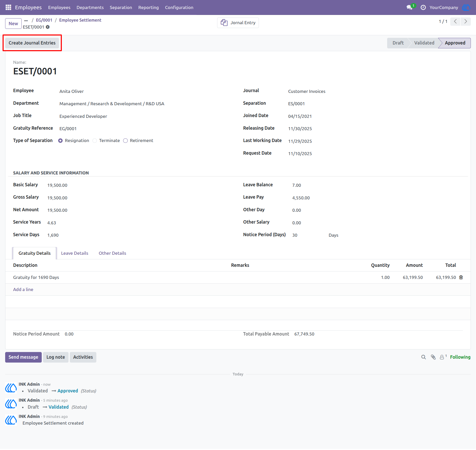476x450 pixels.
Task: Open the conversations chat icon
Action: pos(410,7)
